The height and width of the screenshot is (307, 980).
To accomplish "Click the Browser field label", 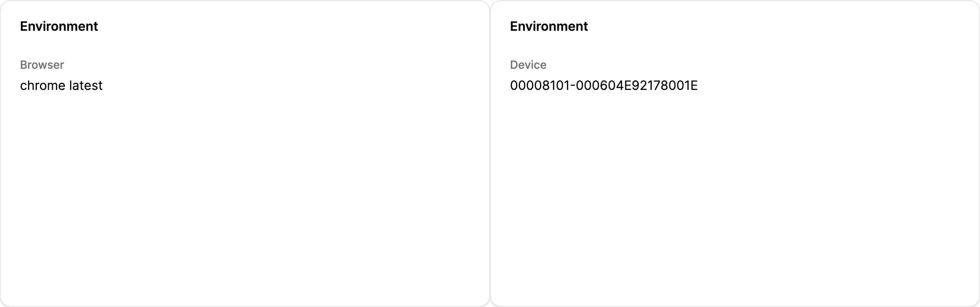I will point(42,65).
